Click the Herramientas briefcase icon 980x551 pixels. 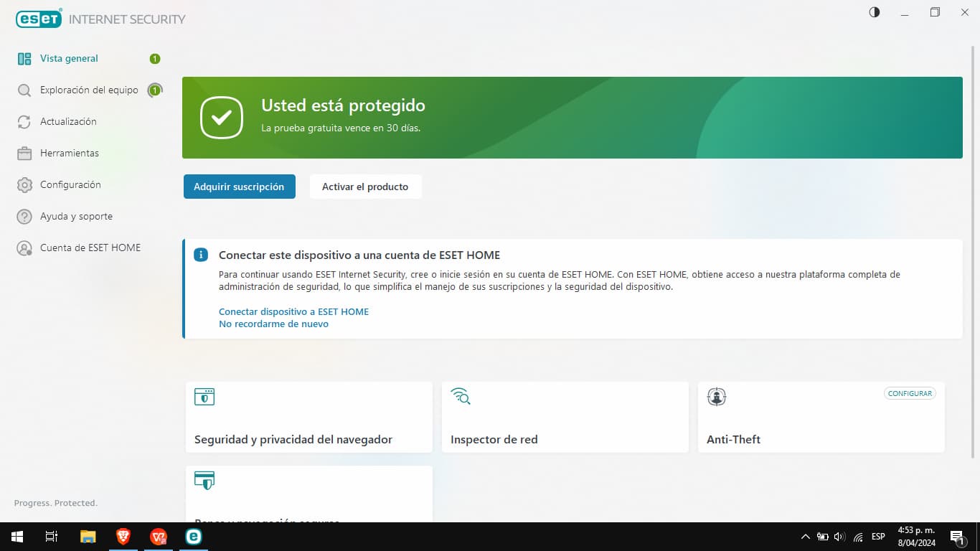(x=24, y=154)
